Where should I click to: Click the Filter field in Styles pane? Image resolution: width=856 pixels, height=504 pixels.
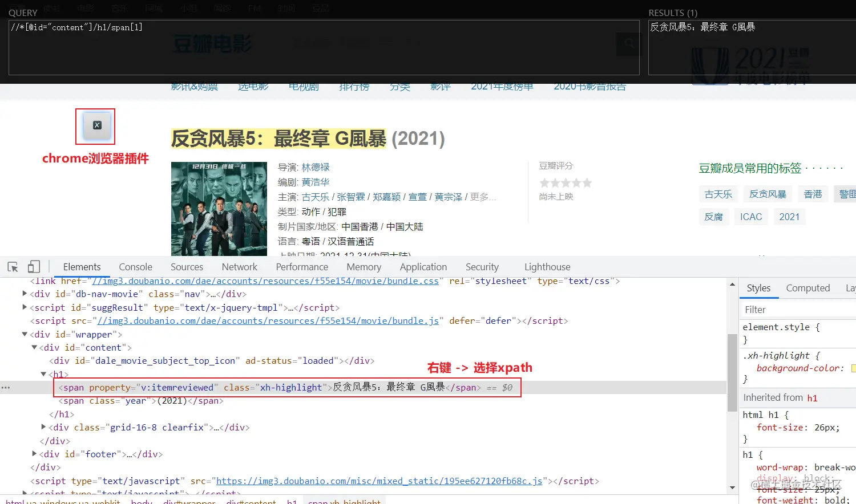[798, 310]
